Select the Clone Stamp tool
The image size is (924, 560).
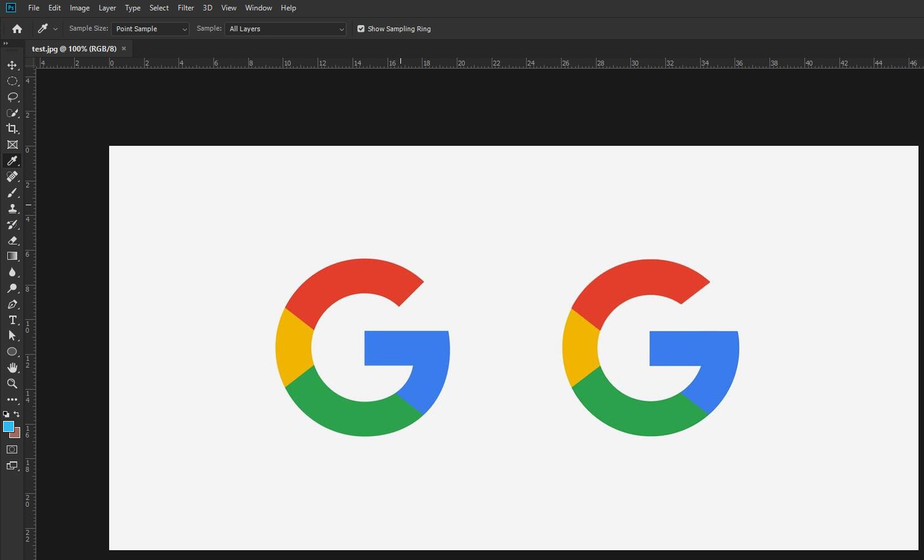[x=12, y=208]
